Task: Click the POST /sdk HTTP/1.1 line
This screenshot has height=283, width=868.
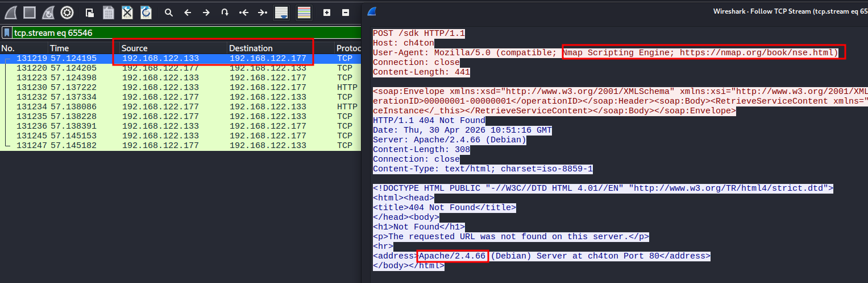Action: click(419, 33)
